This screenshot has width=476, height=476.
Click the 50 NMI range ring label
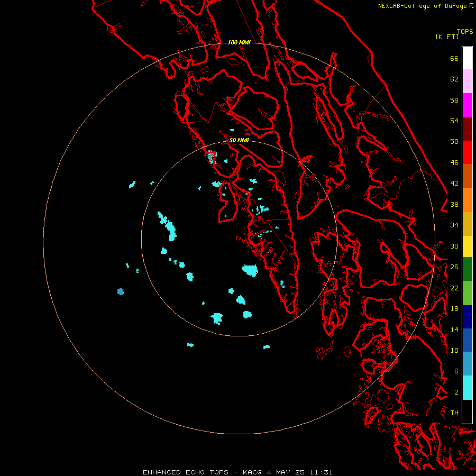(239, 140)
